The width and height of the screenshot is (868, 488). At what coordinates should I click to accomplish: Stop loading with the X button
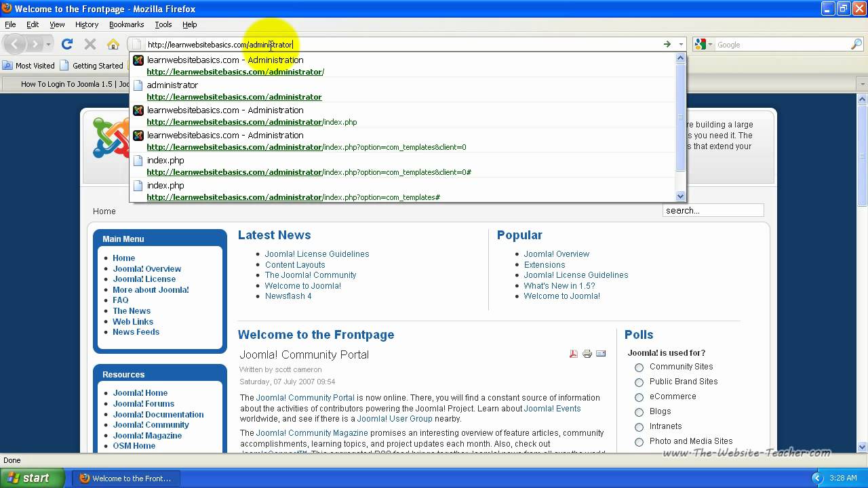tap(90, 44)
